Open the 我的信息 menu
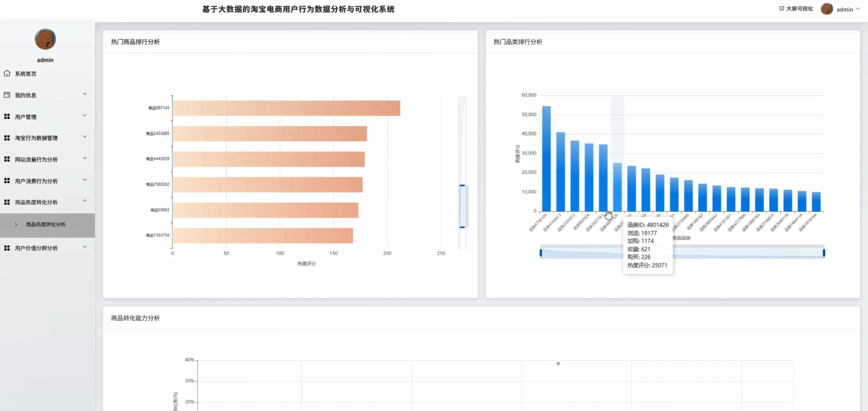The height and width of the screenshot is (411, 868). coord(47,95)
